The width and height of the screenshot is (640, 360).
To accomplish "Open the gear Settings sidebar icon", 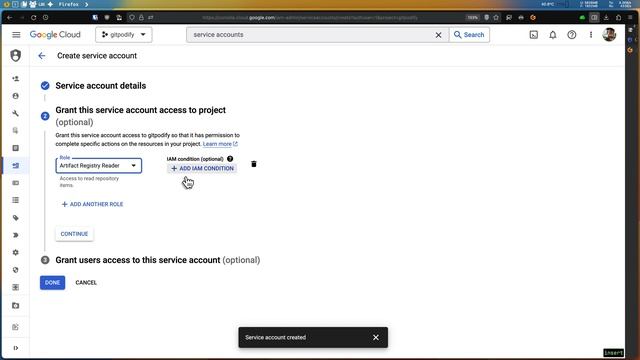I will [x=16, y=253].
